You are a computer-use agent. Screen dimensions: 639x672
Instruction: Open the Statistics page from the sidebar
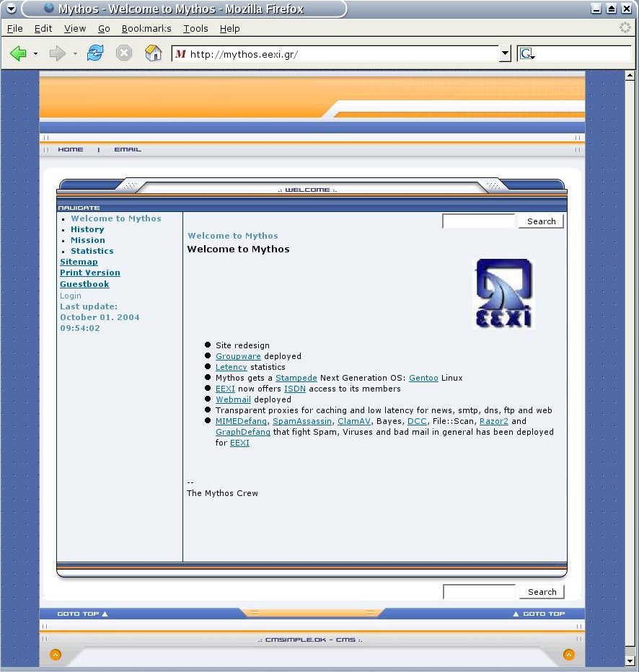(x=92, y=251)
